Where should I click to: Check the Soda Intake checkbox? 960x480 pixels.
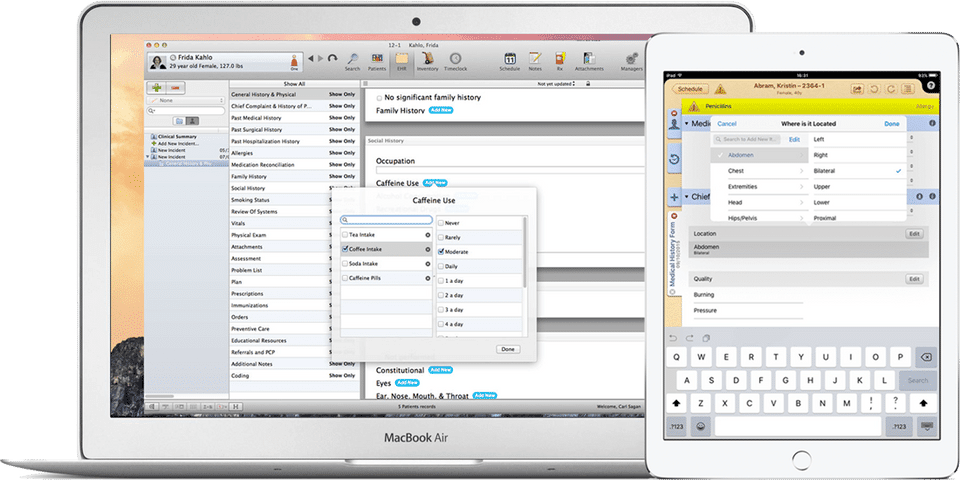(x=345, y=263)
